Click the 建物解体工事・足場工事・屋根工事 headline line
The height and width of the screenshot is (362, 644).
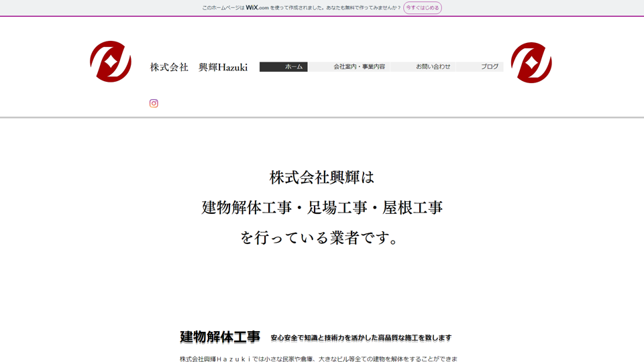click(322, 208)
